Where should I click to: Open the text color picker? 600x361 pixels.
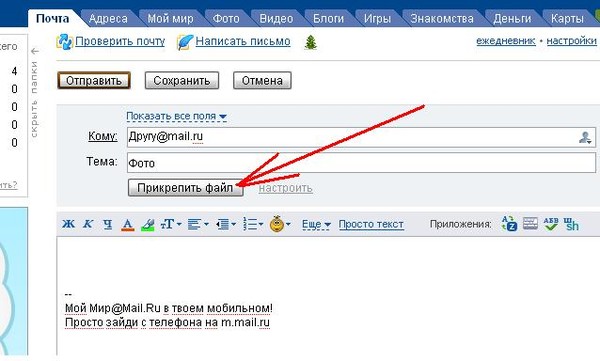click(x=128, y=225)
